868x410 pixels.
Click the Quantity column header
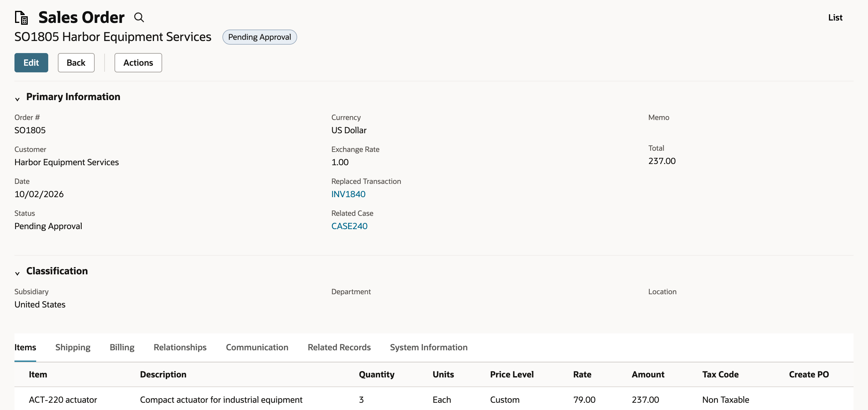coord(376,375)
